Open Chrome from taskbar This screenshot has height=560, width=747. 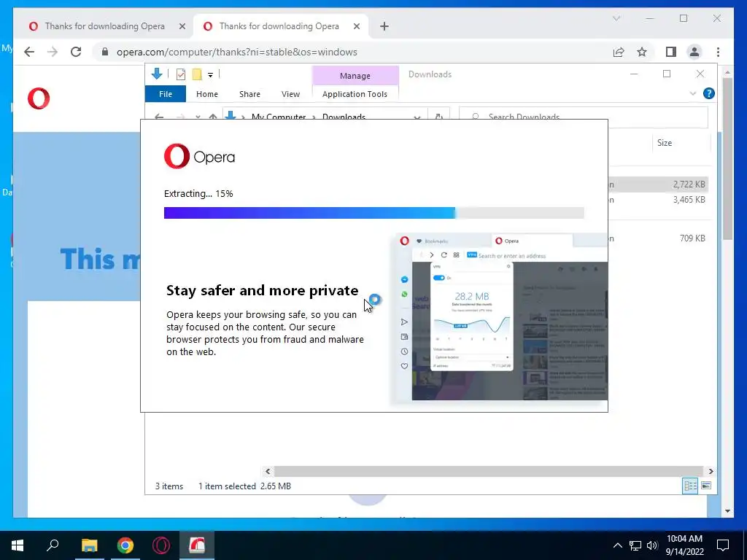[125, 545]
